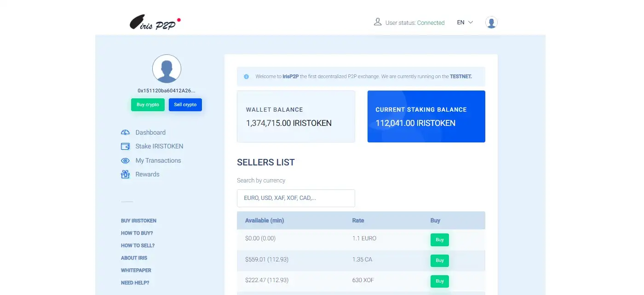Open the HOW TO BUY? link
Image resolution: width=644 pixels, height=295 pixels.
137,233
